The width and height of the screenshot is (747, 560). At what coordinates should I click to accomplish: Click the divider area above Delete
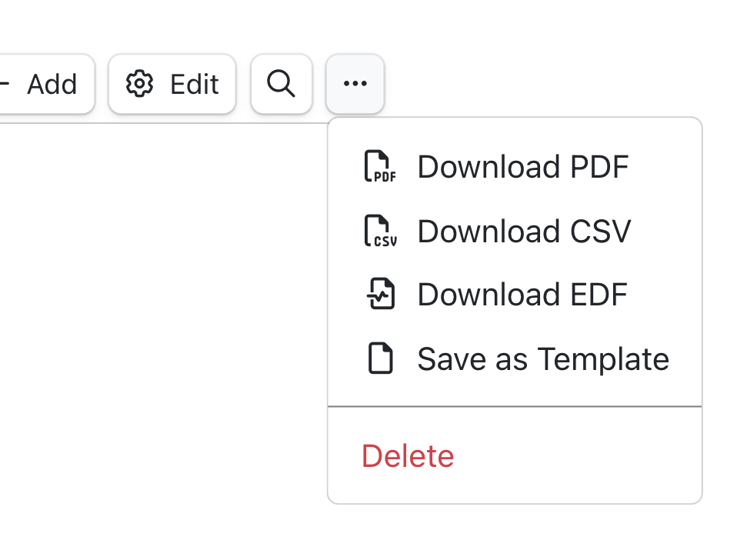click(x=515, y=404)
